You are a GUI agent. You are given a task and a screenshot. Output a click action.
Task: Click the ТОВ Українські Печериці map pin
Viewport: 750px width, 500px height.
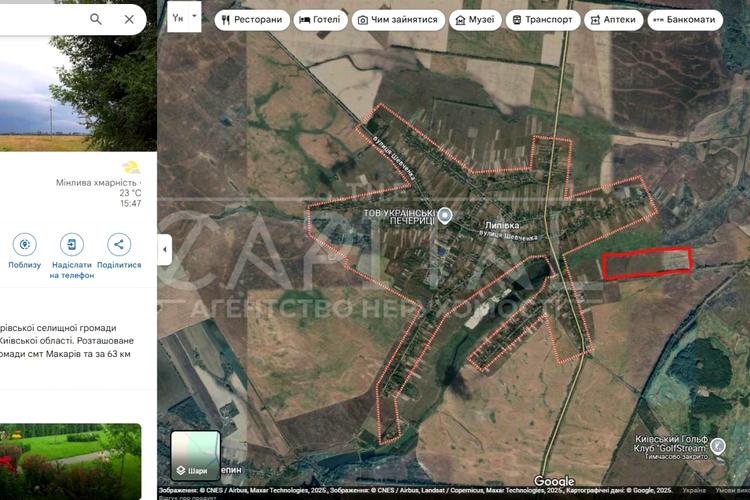tap(445, 215)
